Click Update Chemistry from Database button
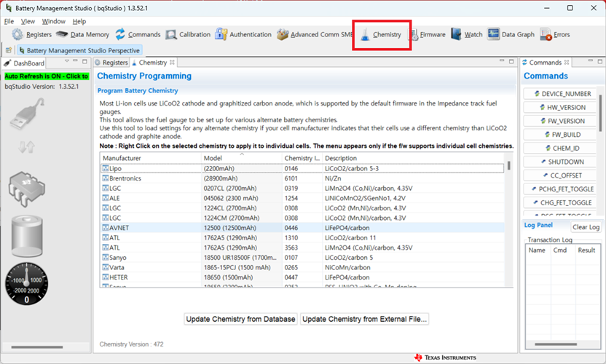The height and width of the screenshot is (364, 606). click(x=240, y=319)
